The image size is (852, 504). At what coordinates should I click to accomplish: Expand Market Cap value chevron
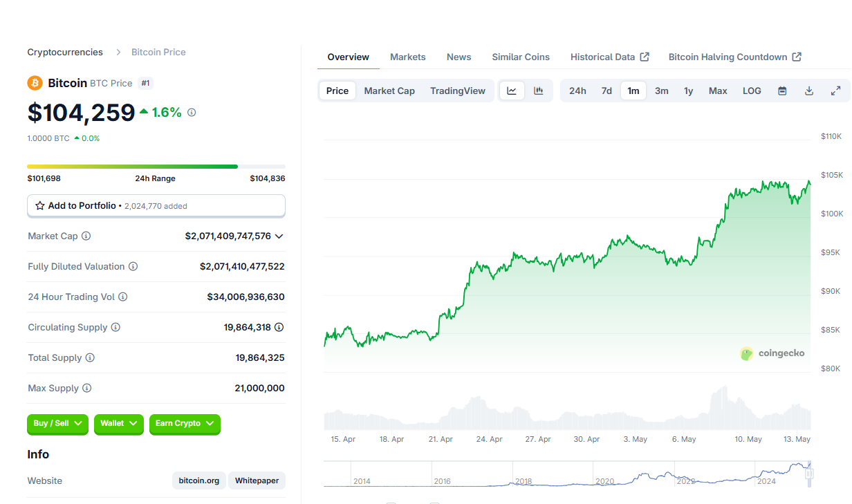point(279,236)
